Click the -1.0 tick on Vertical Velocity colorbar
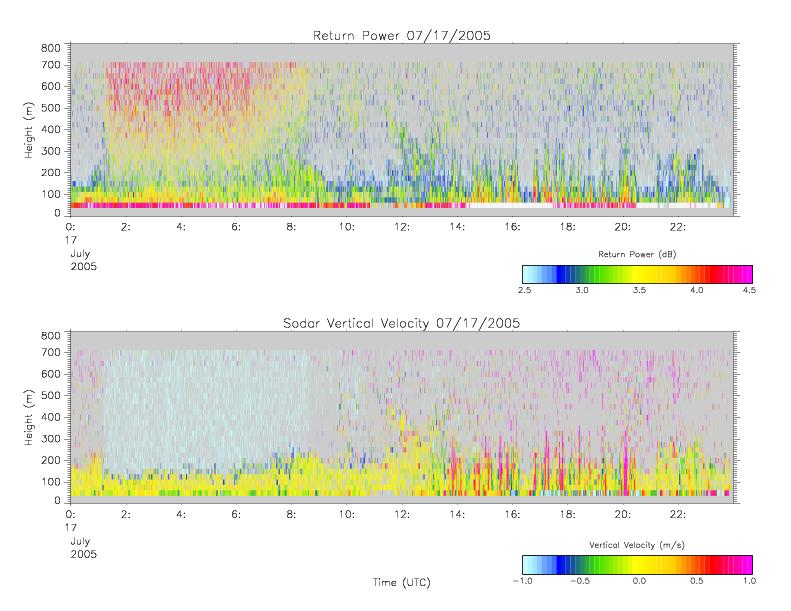Screen dimensions: 791x611 pyautogui.click(x=522, y=581)
